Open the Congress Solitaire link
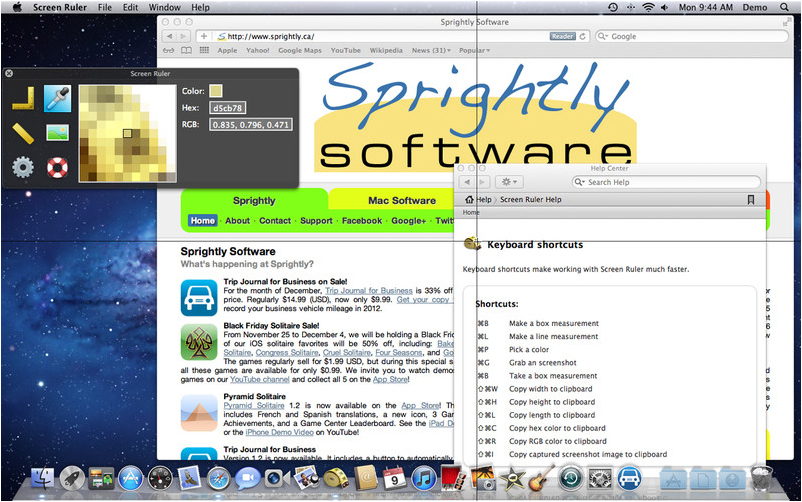The width and height of the screenshot is (802, 502). 287,353
